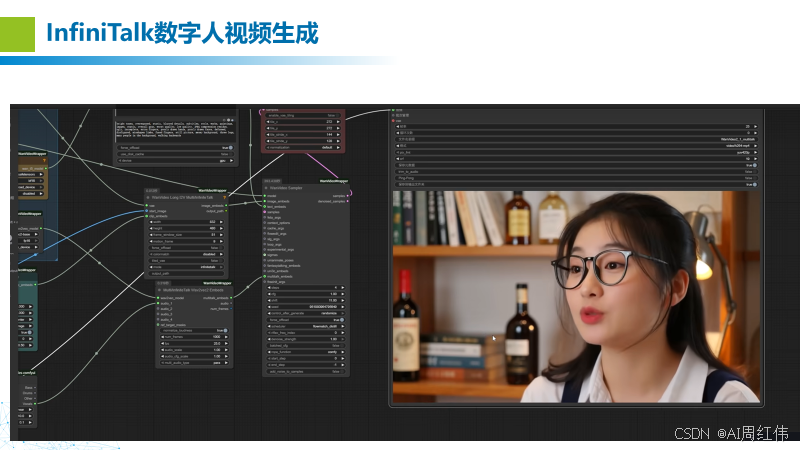The image size is (800, 450).
Task: Collapse the MultiInfiniteTalk Wav2vec2 Embeds node dot
Action: coord(159,290)
